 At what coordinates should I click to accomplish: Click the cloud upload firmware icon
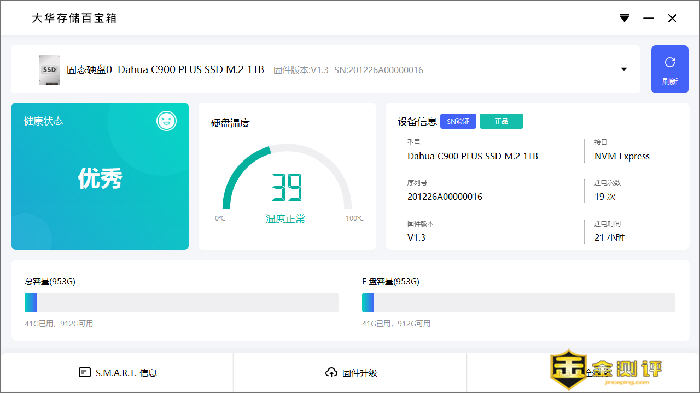click(331, 372)
